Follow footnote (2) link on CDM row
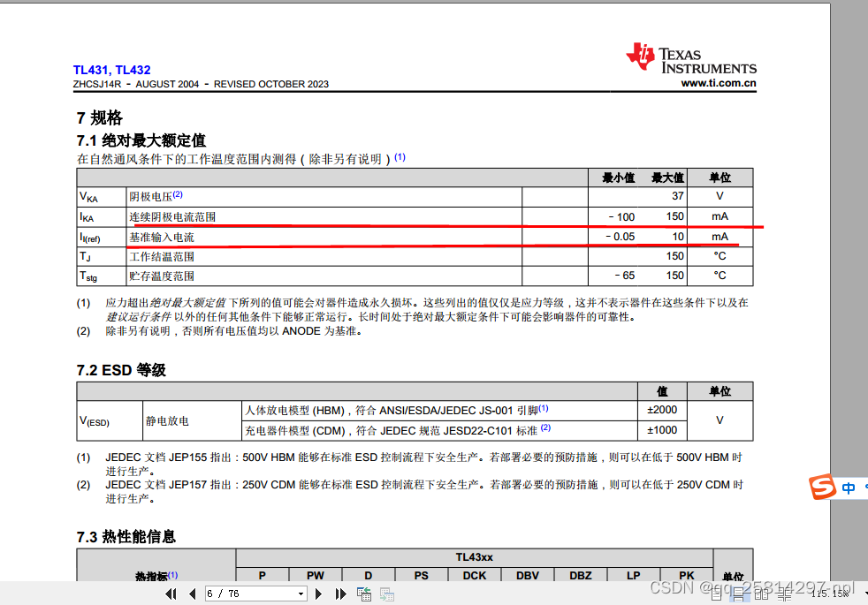868x605 pixels. tap(546, 427)
